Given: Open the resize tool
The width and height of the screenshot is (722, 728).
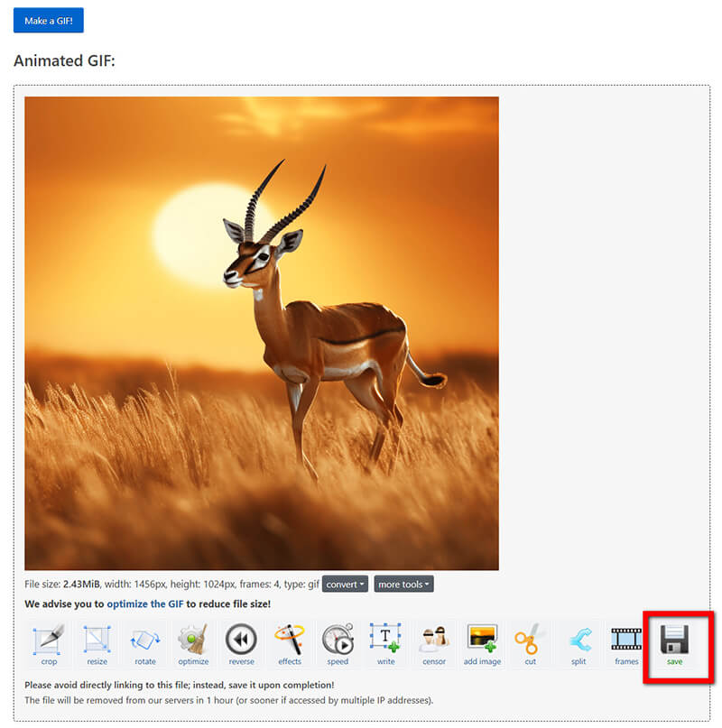Looking at the screenshot, I should (x=97, y=645).
